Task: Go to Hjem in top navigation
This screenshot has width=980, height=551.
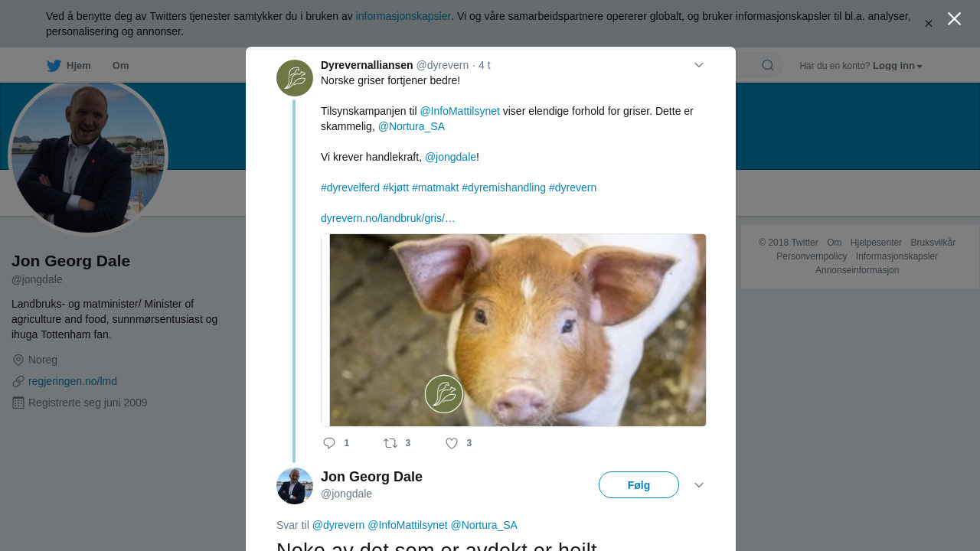Action: pyautogui.click(x=78, y=66)
